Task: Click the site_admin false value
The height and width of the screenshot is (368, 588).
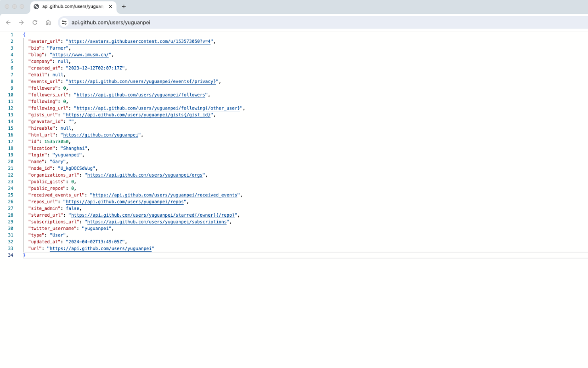Action: coord(73,208)
